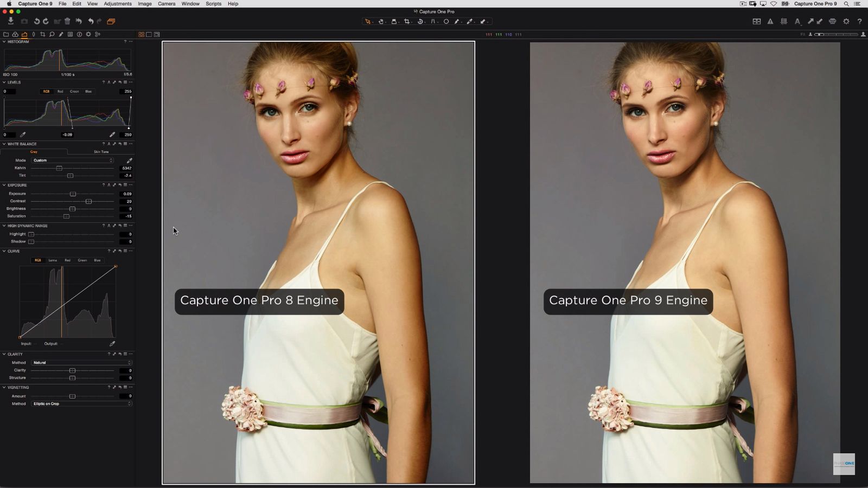868x488 pixels.
Task: Toggle the proof margin viewer icon
Action: (157, 35)
